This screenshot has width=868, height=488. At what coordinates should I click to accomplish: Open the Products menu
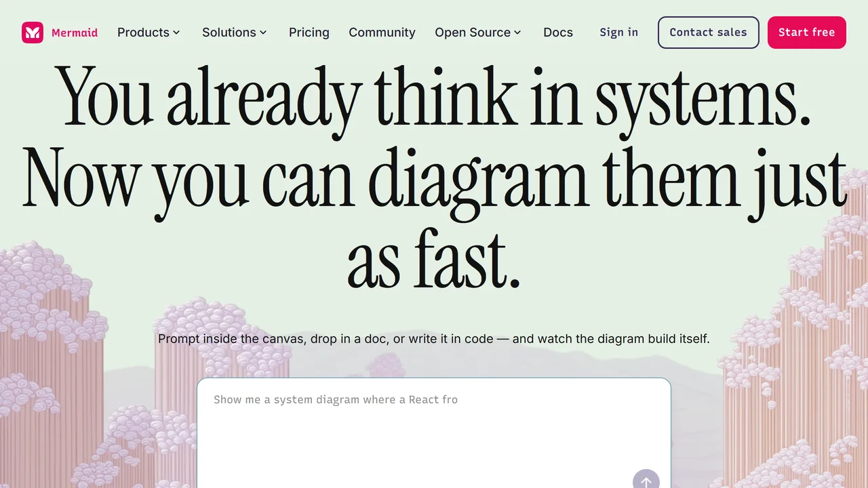tap(149, 33)
